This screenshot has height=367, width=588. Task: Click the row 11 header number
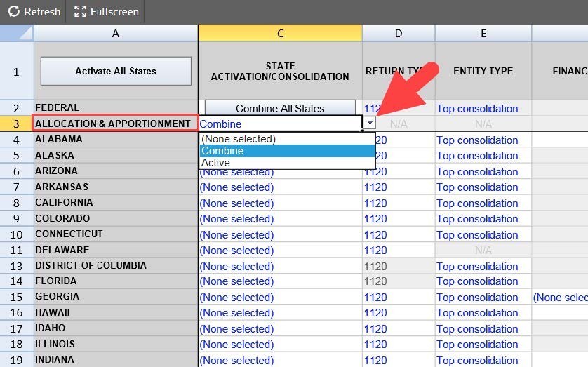(17, 251)
